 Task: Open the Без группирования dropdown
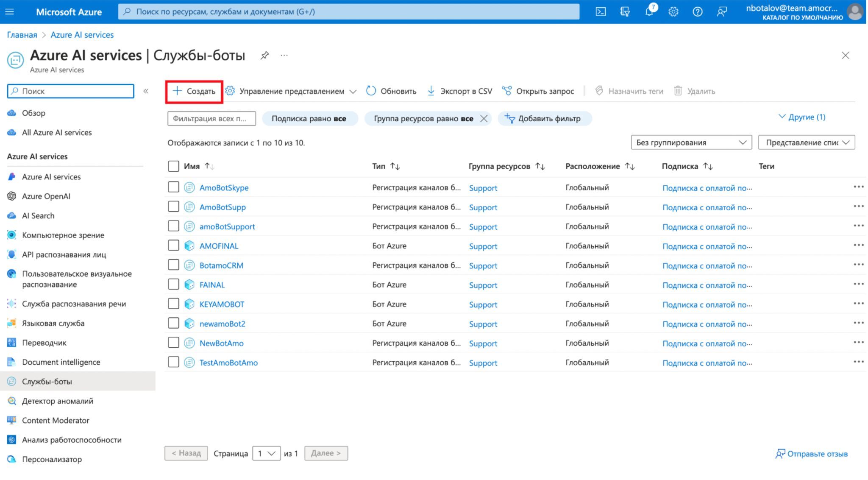(691, 142)
